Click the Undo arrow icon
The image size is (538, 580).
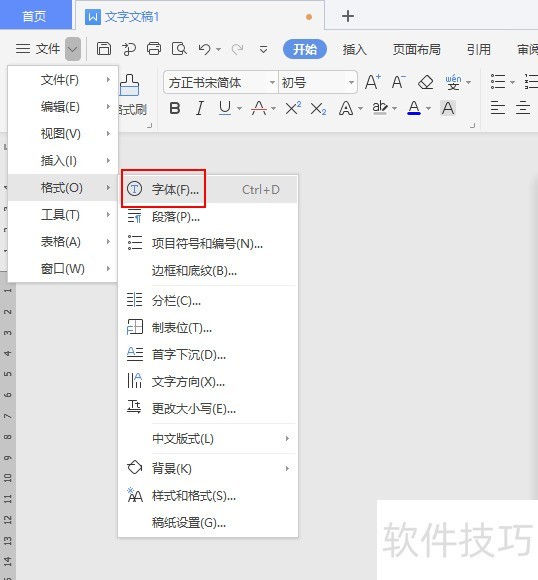coord(204,49)
